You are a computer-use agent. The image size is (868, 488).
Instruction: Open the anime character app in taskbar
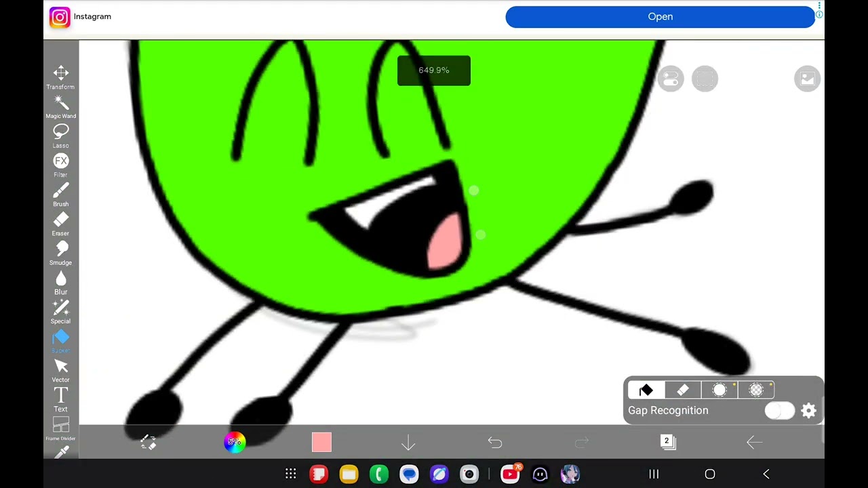click(x=570, y=474)
